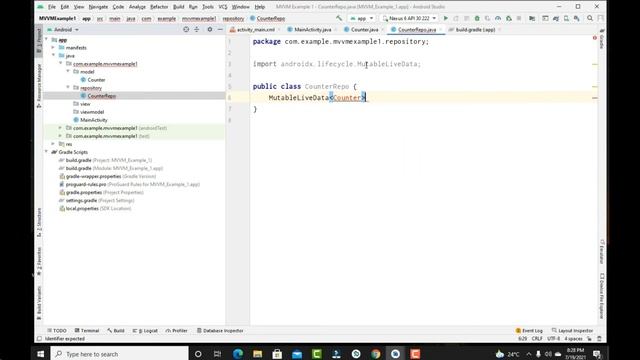Click the Windows search box
The image size is (640, 360).
pos(120,354)
